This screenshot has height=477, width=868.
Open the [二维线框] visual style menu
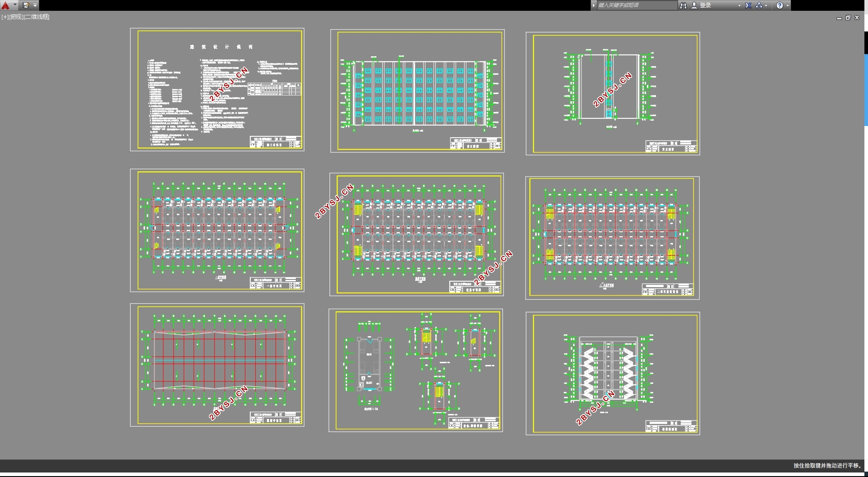[37, 17]
